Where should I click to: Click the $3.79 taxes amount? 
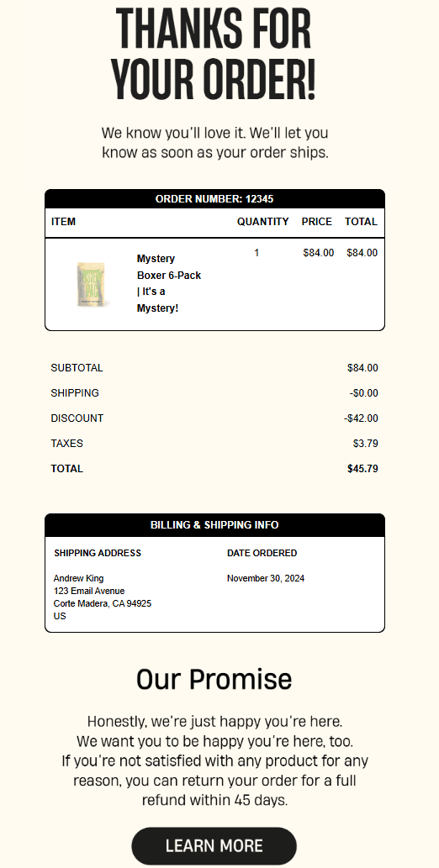click(366, 444)
